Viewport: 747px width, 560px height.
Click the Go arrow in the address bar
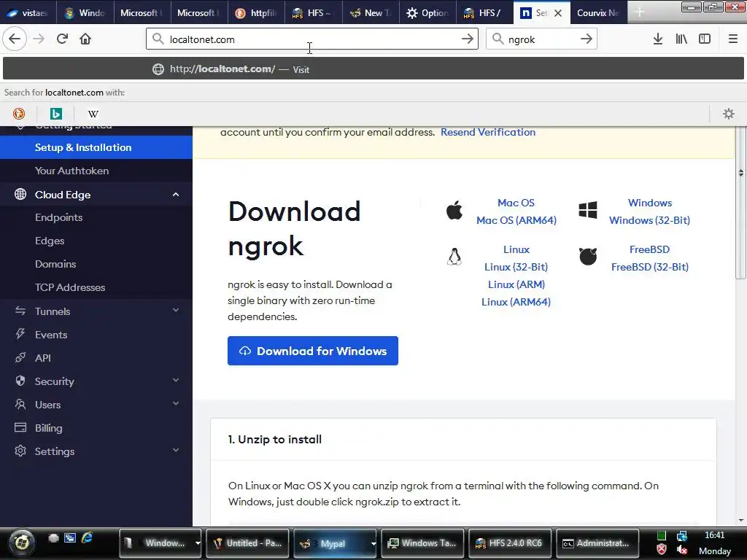[468, 39]
